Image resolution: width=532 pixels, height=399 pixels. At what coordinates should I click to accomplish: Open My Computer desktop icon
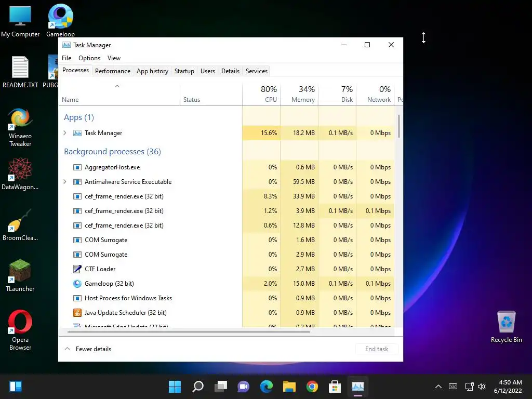pyautogui.click(x=20, y=20)
